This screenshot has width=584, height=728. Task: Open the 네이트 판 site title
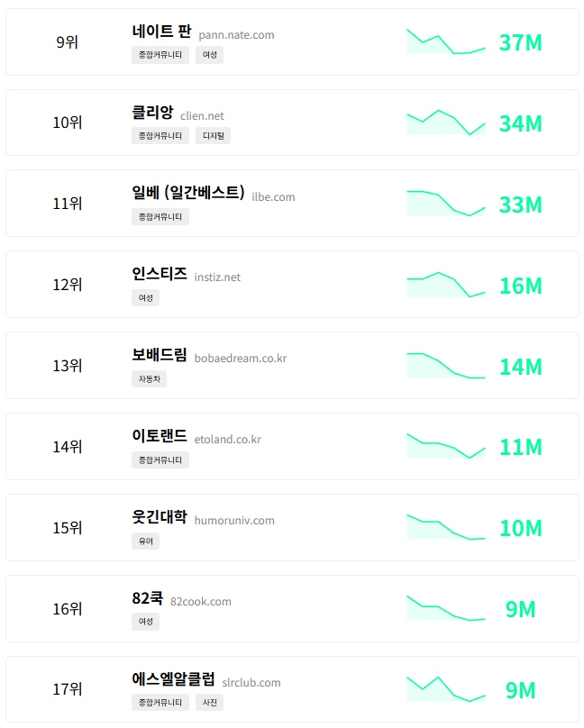click(x=161, y=32)
